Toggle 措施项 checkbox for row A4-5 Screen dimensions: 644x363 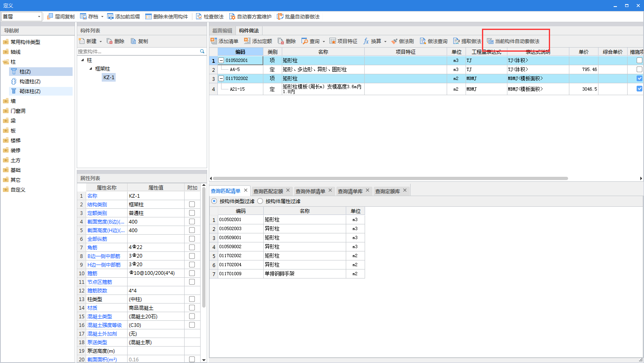(x=639, y=69)
